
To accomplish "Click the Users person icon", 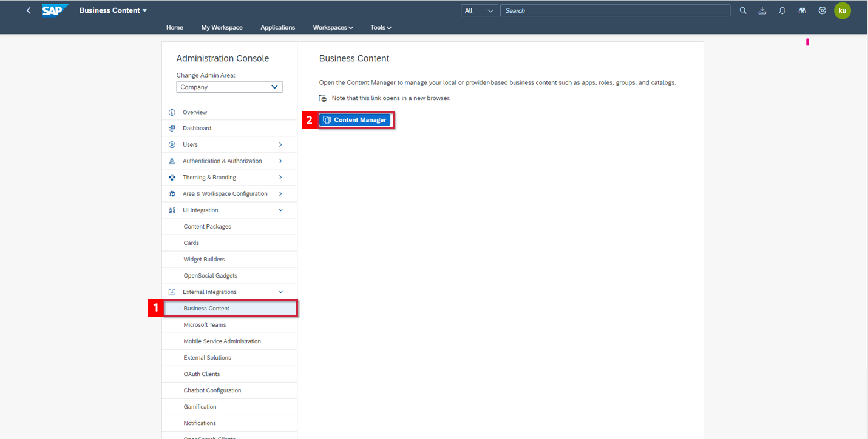I will pyautogui.click(x=172, y=145).
